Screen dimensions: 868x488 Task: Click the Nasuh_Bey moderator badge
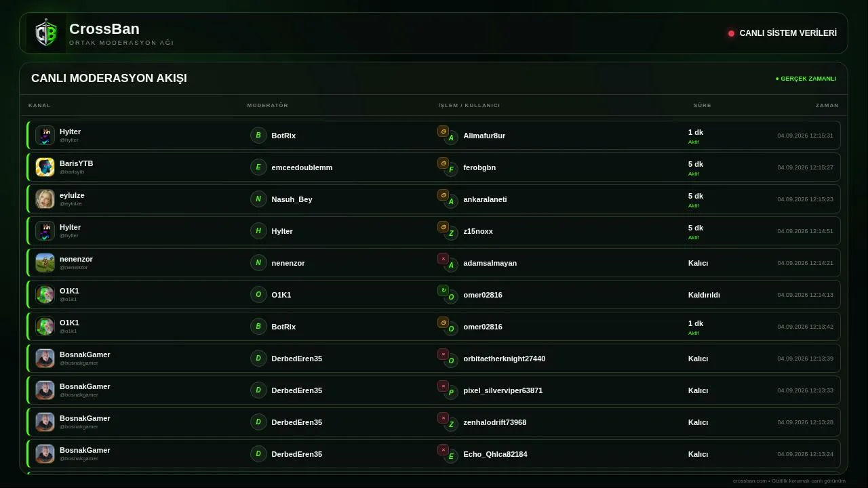point(258,199)
